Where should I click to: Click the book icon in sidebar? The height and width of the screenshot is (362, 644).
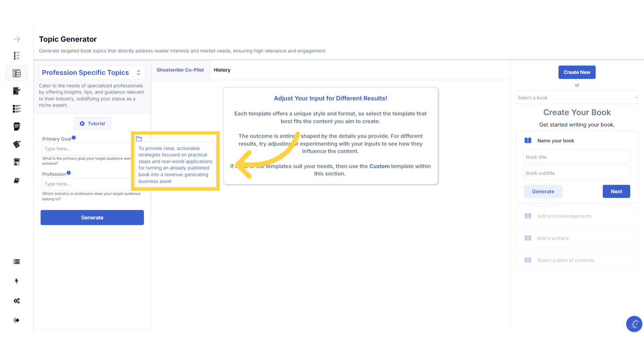tap(16, 181)
